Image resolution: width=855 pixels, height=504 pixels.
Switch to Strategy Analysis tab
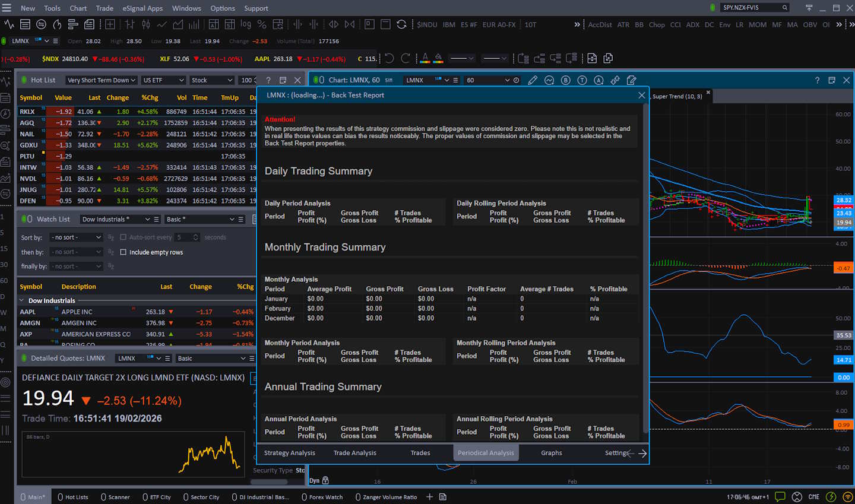tap(290, 453)
